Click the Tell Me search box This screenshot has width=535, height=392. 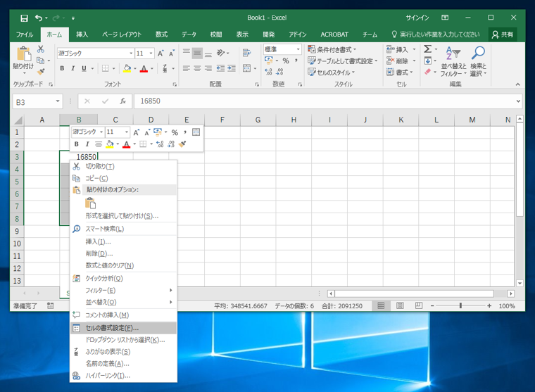[436, 34]
